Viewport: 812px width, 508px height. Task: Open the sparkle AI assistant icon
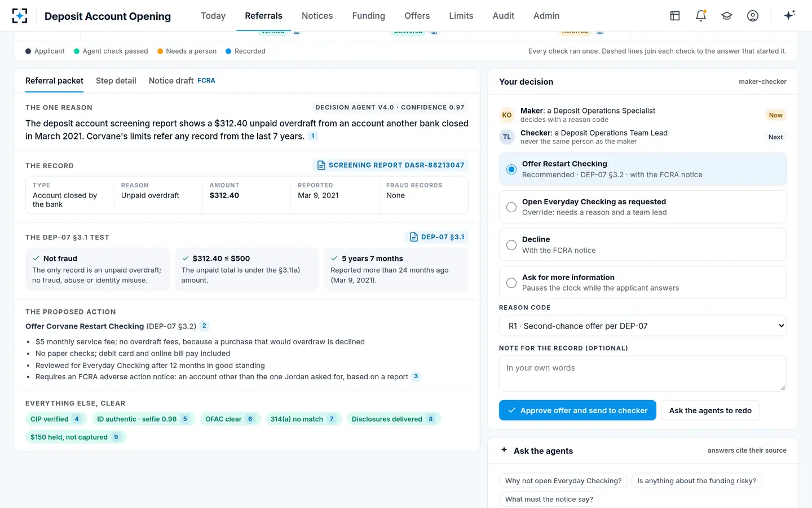[789, 15]
